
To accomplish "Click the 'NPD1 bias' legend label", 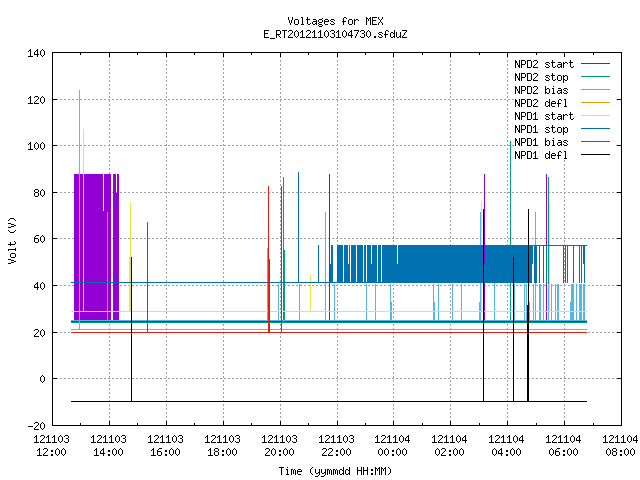I will pyautogui.click(x=541, y=142).
